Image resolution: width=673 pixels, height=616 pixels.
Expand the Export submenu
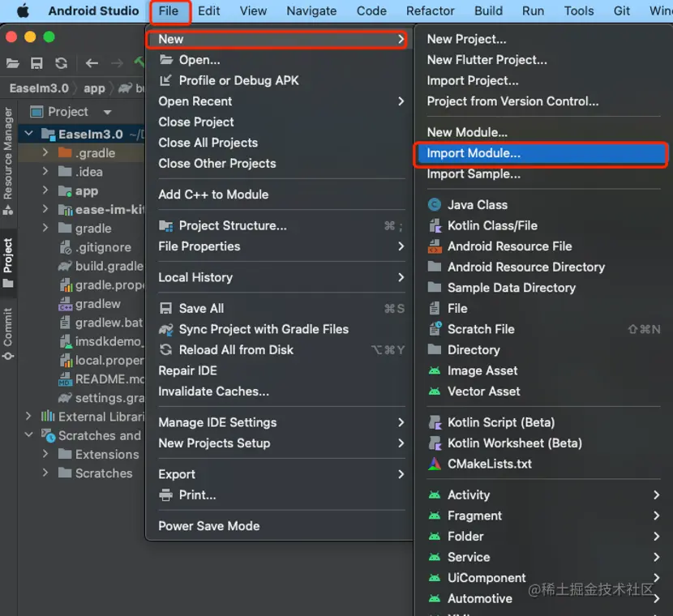(x=280, y=474)
